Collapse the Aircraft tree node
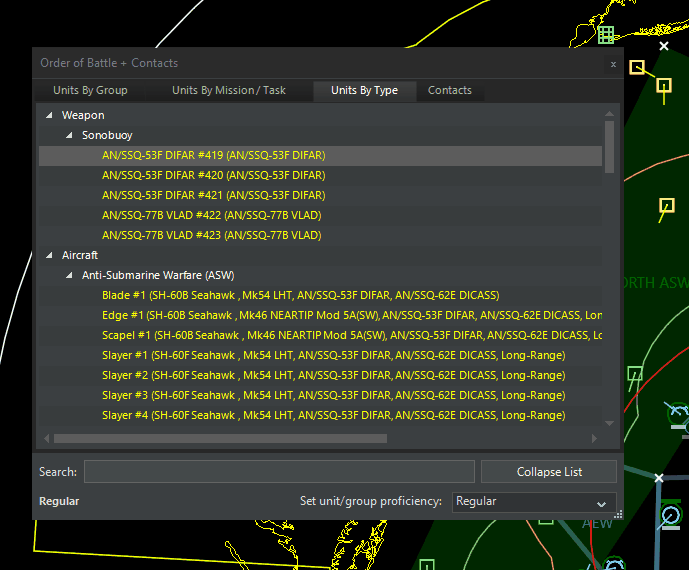 (49, 255)
